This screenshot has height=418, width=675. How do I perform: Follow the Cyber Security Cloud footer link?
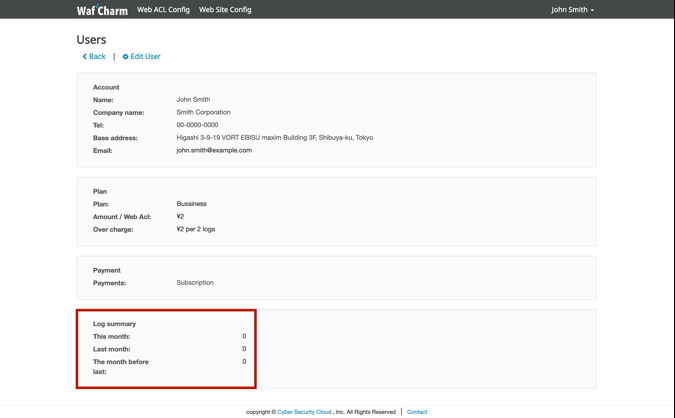click(x=304, y=412)
